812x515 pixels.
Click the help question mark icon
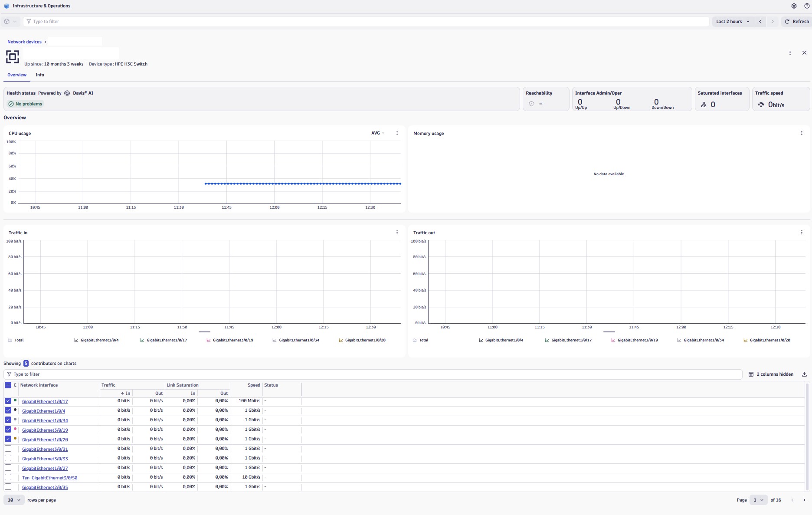(x=807, y=6)
